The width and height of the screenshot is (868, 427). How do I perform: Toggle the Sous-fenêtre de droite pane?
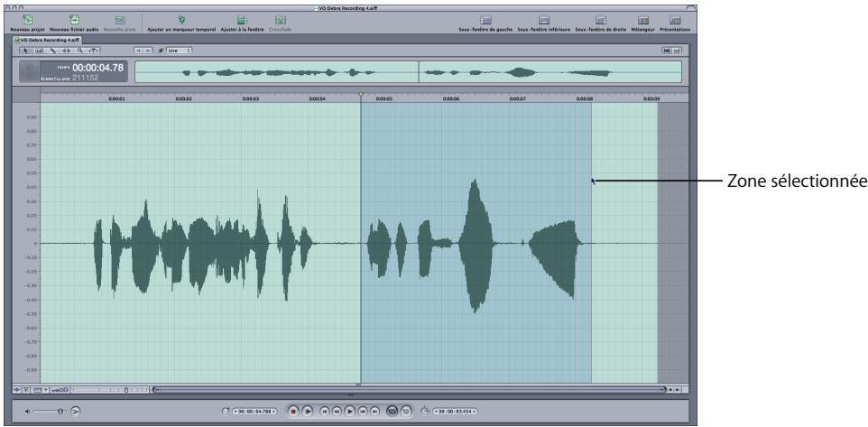pyautogui.click(x=601, y=21)
